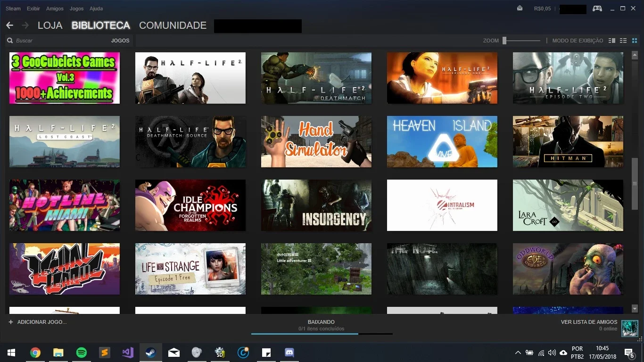644x362 pixels.
Task: Click the zoom slider handle
Action: (504, 41)
